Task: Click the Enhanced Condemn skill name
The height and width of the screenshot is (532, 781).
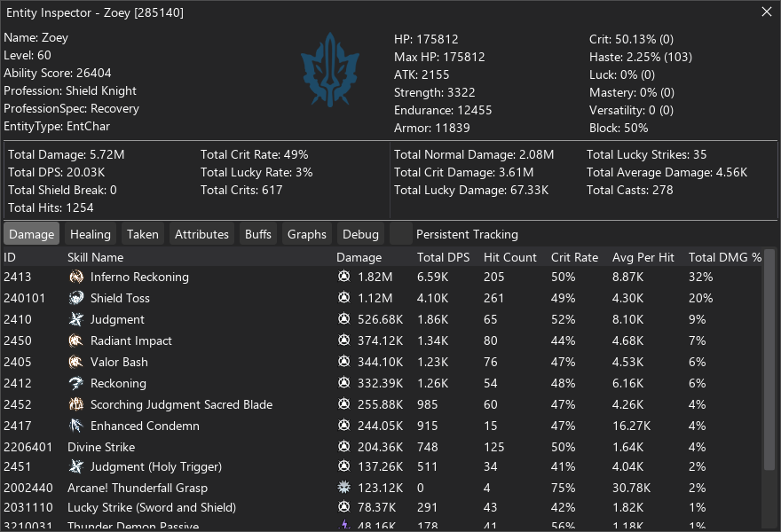Action: point(145,426)
